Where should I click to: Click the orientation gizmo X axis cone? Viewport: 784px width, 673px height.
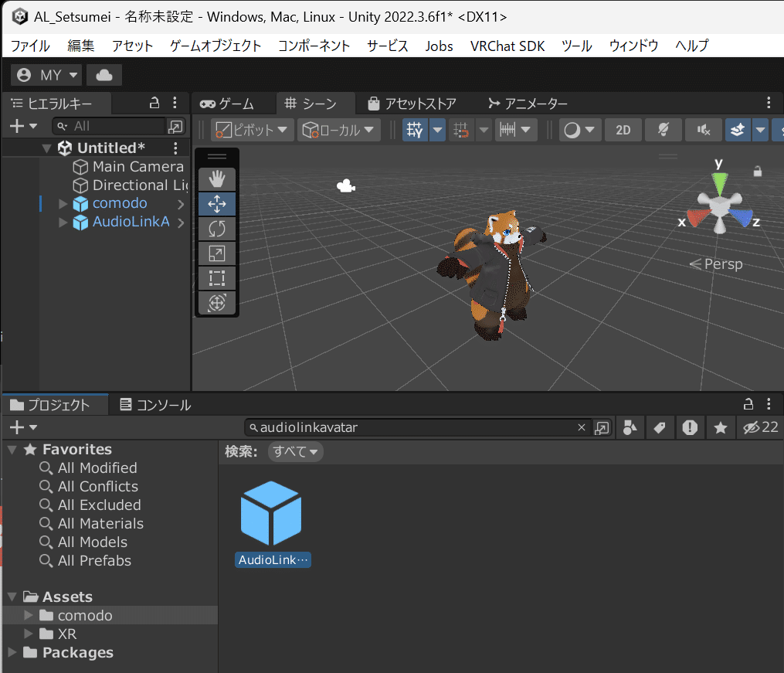[698, 217]
